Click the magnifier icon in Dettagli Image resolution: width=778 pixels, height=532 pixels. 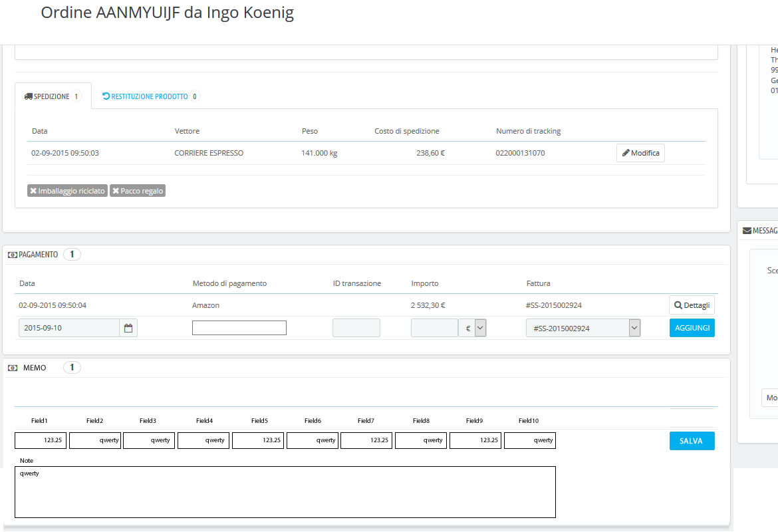pos(678,305)
